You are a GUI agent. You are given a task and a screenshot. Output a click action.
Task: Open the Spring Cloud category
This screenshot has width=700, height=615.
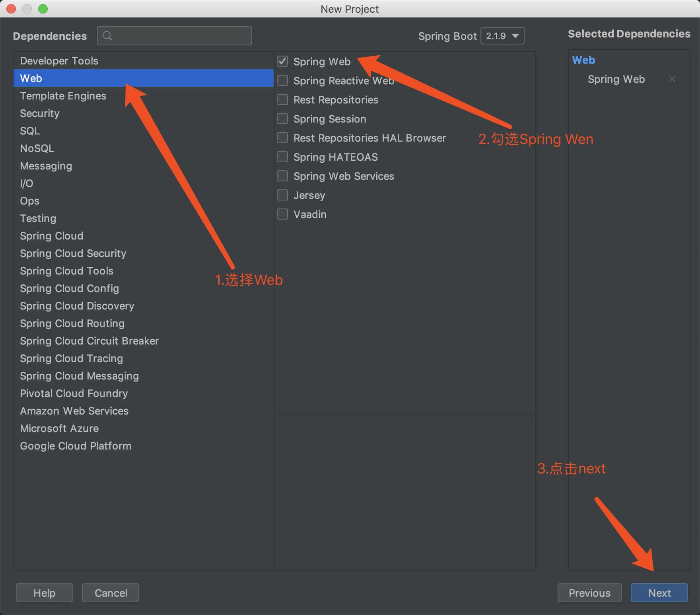(x=143, y=235)
